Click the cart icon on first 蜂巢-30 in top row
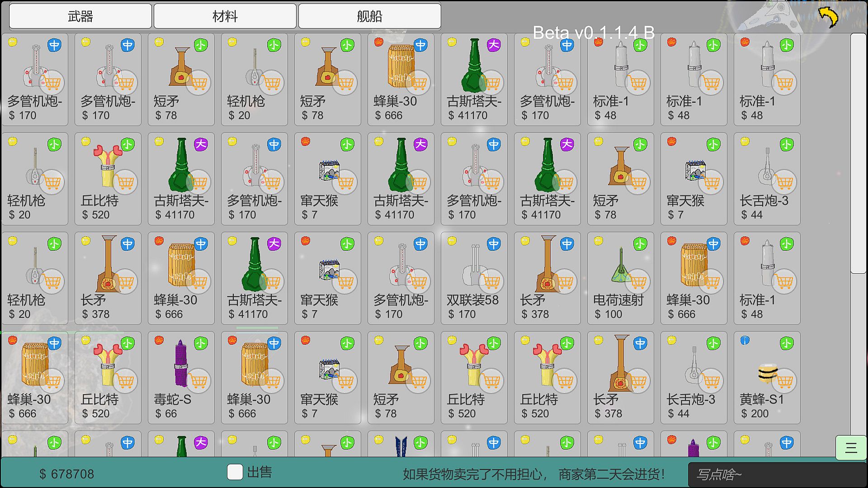The width and height of the screenshot is (868, 488). (x=418, y=83)
